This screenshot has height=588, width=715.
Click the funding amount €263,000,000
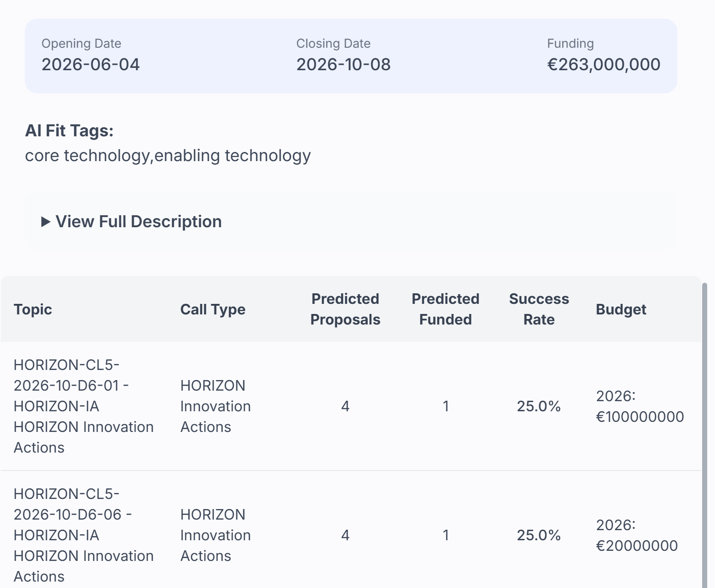[x=603, y=65]
